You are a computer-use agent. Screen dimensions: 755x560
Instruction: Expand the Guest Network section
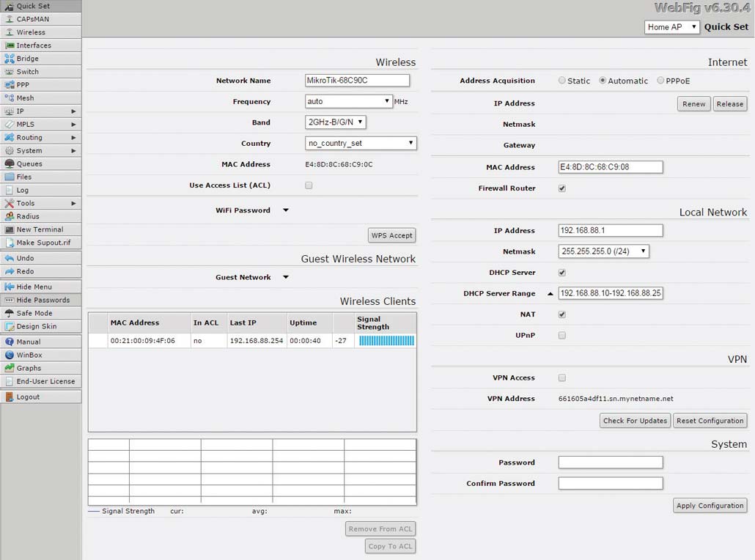coord(286,277)
